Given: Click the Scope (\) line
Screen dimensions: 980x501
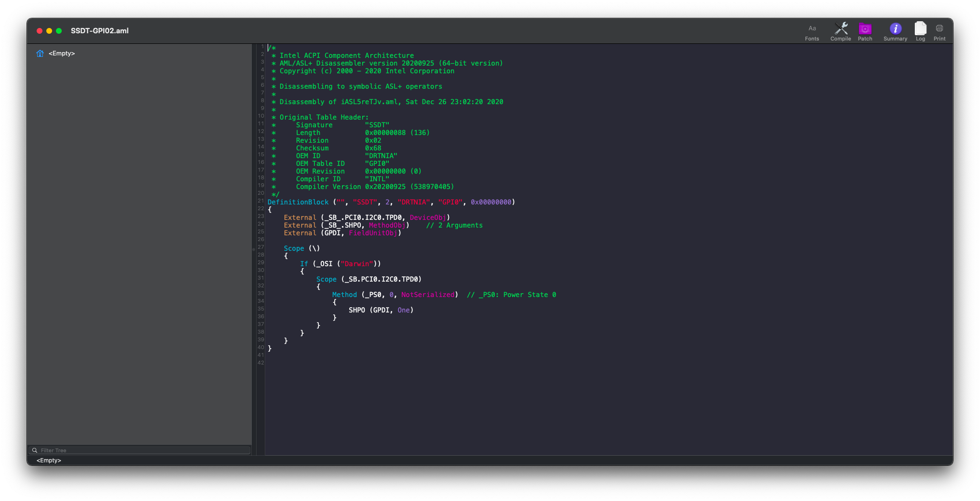Looking at the screenshot, I should tap(302, 248).
